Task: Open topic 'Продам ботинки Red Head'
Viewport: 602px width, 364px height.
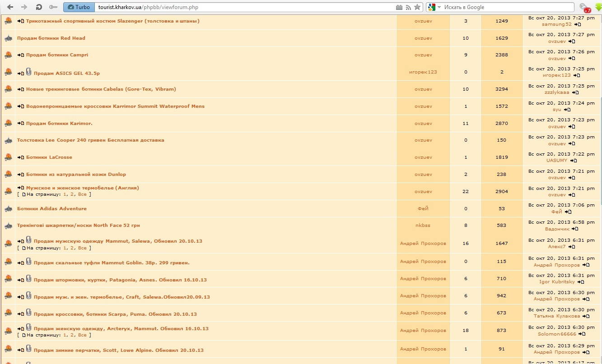Action: coord(51,38)
